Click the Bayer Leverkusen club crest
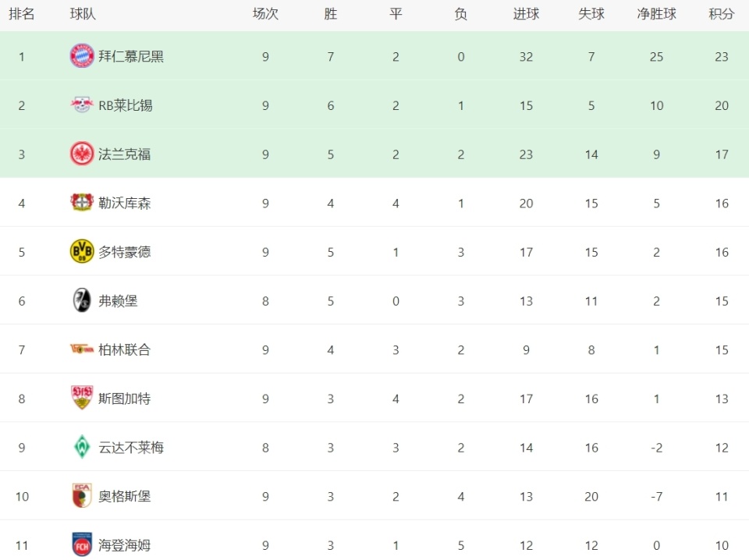Screen dimensions: 749x560 tap(82, 203)
